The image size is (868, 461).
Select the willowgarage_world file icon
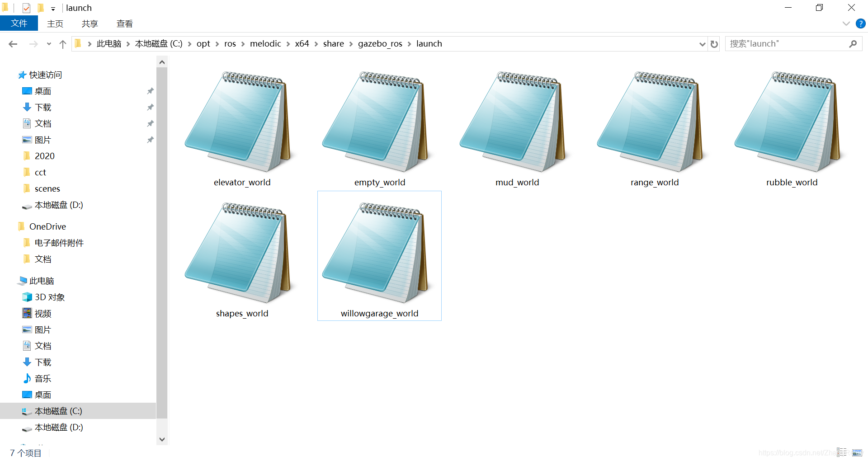377,252
